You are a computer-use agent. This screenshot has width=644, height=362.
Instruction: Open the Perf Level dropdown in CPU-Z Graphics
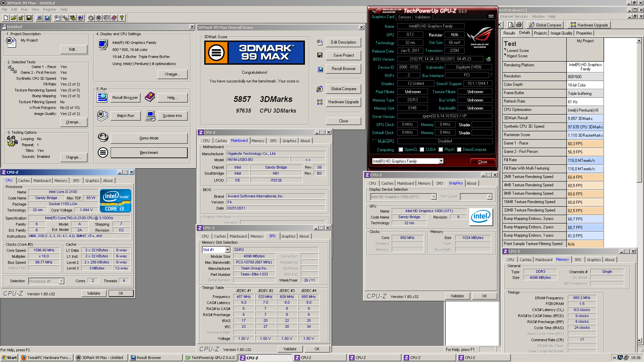point(489,197)
